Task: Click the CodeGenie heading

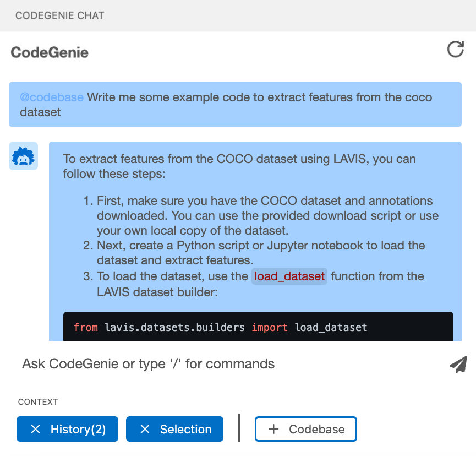Action: click(x=49, y=52)
